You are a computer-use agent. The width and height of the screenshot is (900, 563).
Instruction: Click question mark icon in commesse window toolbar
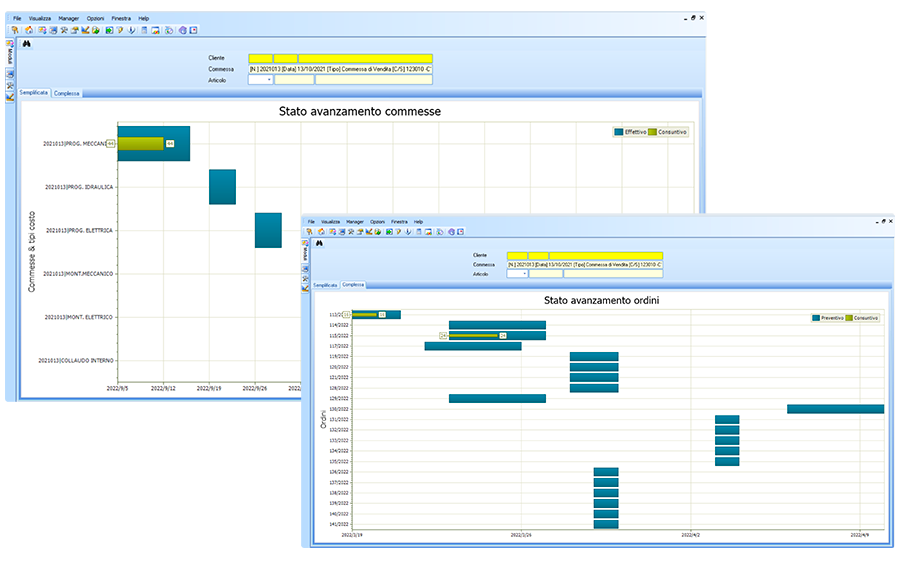coord(120,30)
